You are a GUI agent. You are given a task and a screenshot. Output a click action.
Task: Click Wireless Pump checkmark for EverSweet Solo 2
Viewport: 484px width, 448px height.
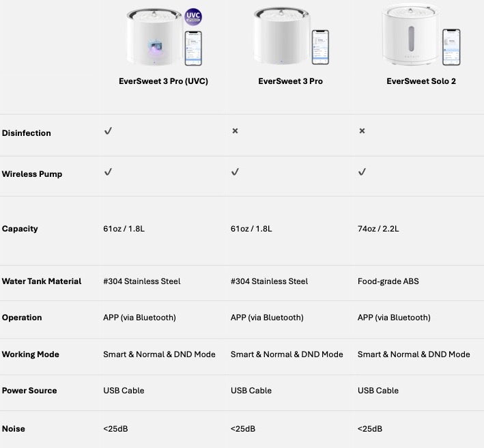tap(362, 172)
